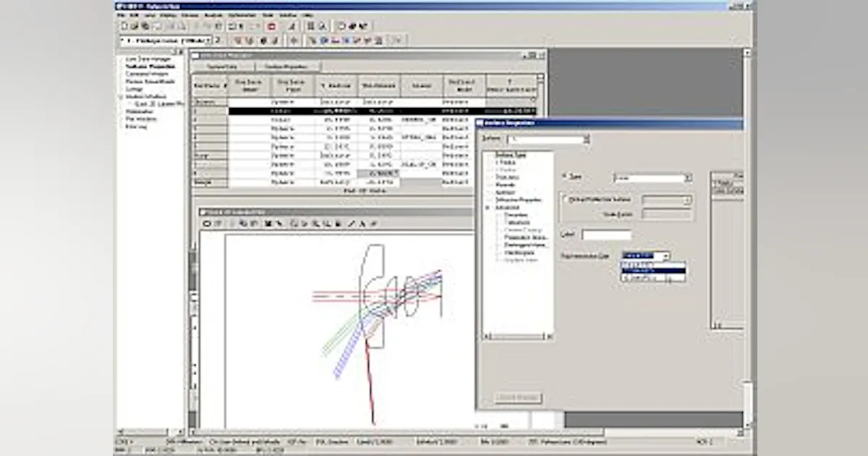
Task: Select the Type radio button in the surface dialog
Action: point(563,176)
